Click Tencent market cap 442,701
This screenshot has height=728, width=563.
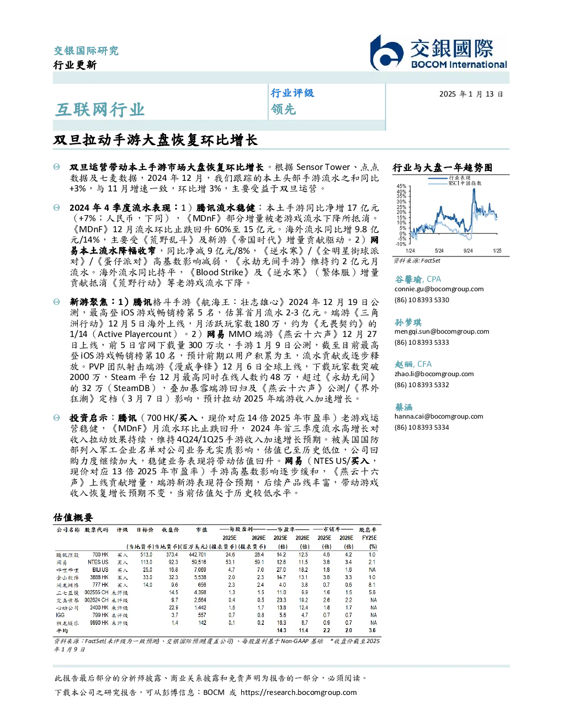198,555
